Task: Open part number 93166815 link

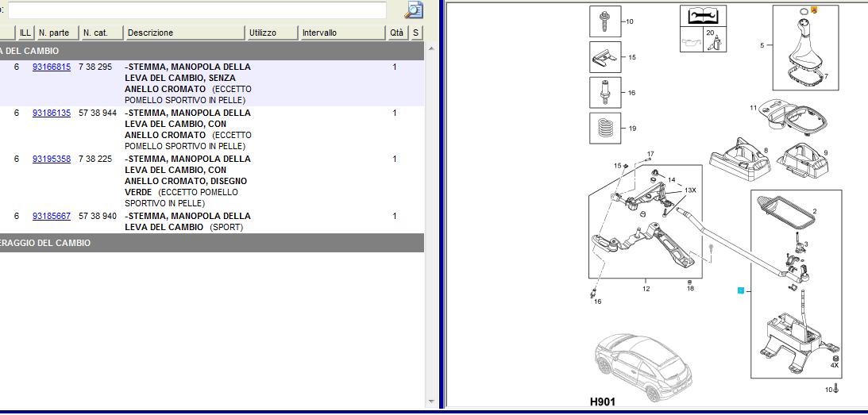Action: (52, 67)
